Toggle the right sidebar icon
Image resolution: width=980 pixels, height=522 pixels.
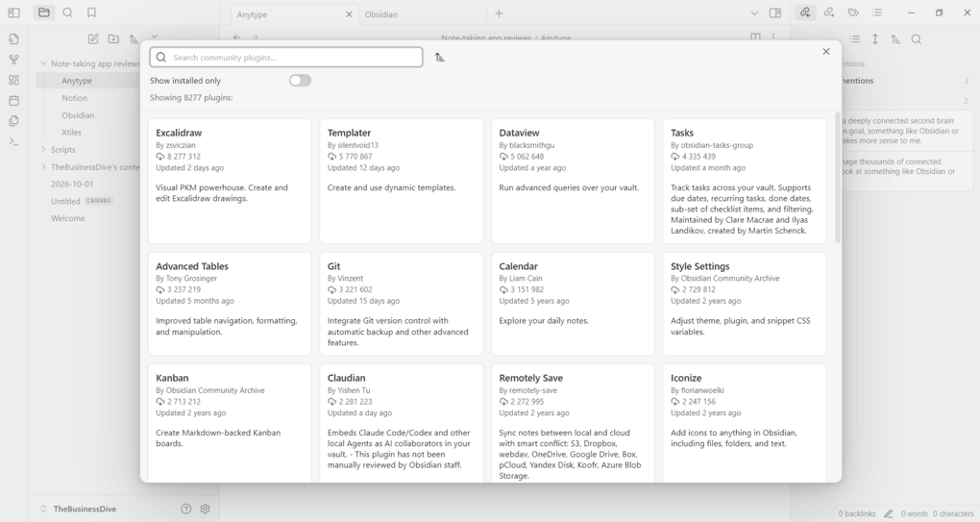pos(775,13)
